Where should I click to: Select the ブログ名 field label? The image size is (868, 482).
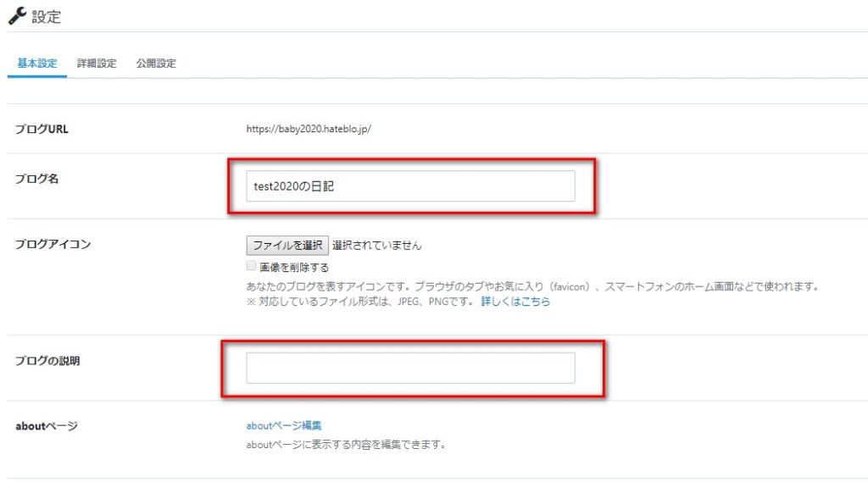tap(36, 179)
